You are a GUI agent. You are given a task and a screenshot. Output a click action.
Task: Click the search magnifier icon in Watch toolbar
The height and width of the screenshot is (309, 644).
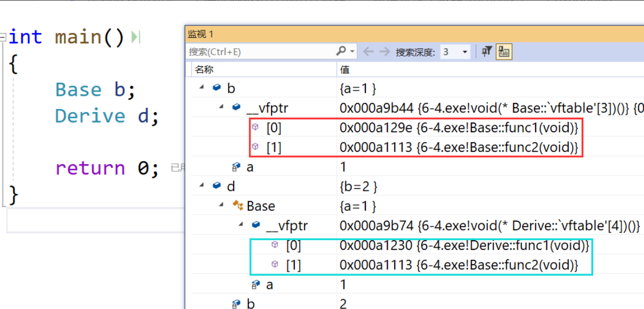click(341, 51)
